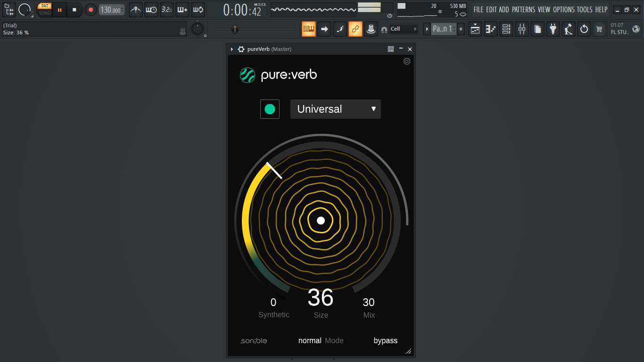Switch to SONG mode
This screenshot has width=644, height=362.
click(x=45, y=13)
